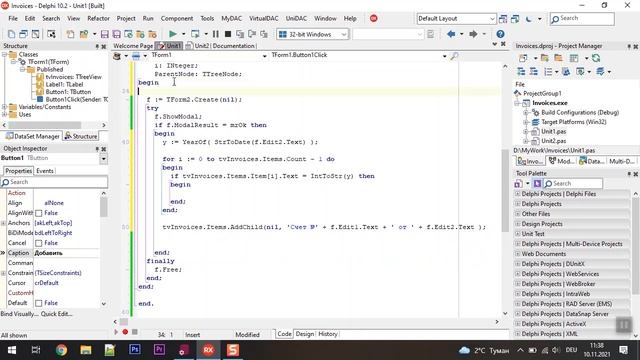Open the Button1 component selector dropdown
Viewport: 640px width, 360px height.
pos(104,159)
